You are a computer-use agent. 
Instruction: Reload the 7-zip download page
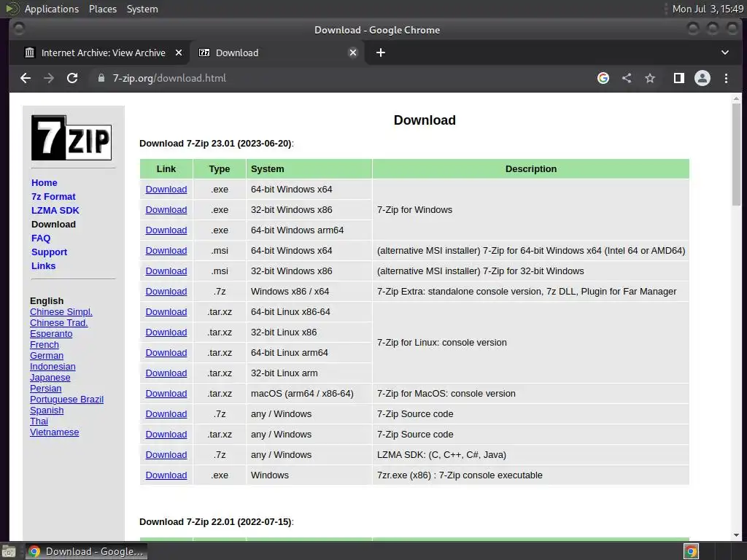(72, 78)
